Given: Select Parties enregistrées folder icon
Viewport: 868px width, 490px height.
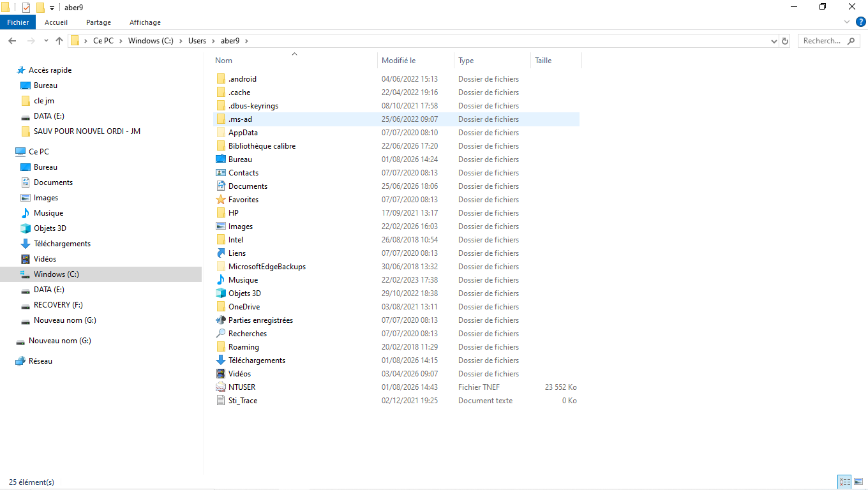Looking at the screenshot, I should pos(221,320).
